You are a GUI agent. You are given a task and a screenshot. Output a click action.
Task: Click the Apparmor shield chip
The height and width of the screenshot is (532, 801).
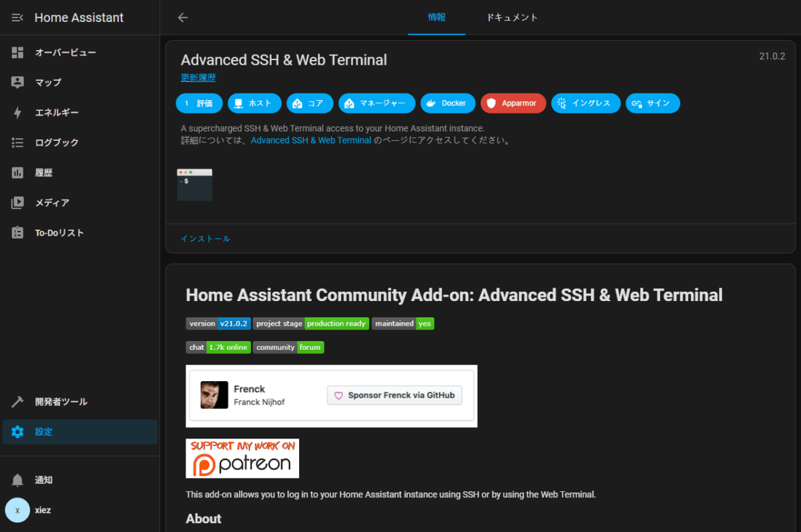pyautogui.click(x=513, y=103)
